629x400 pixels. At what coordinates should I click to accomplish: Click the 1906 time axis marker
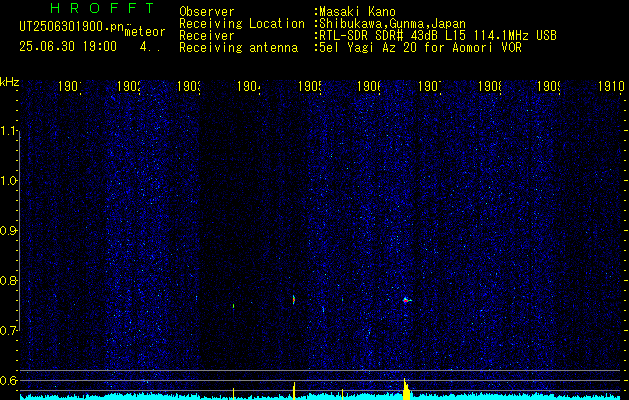(369, 86)
